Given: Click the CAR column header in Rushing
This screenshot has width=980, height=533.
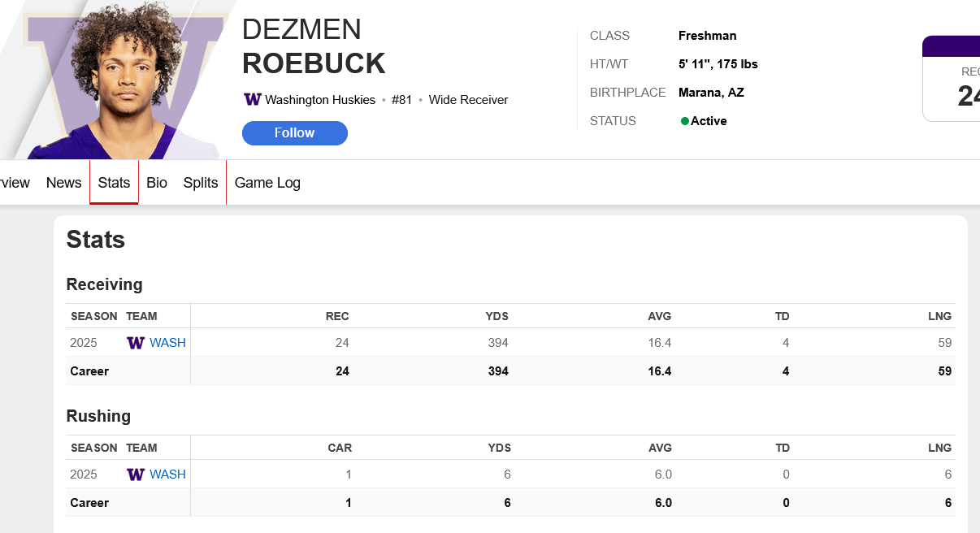Looking at the screenshot, I should point(340,448).
